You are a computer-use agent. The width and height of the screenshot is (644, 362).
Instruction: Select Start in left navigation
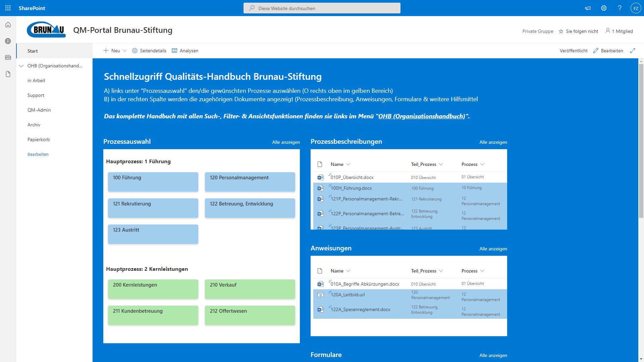(x=54, y=51)
